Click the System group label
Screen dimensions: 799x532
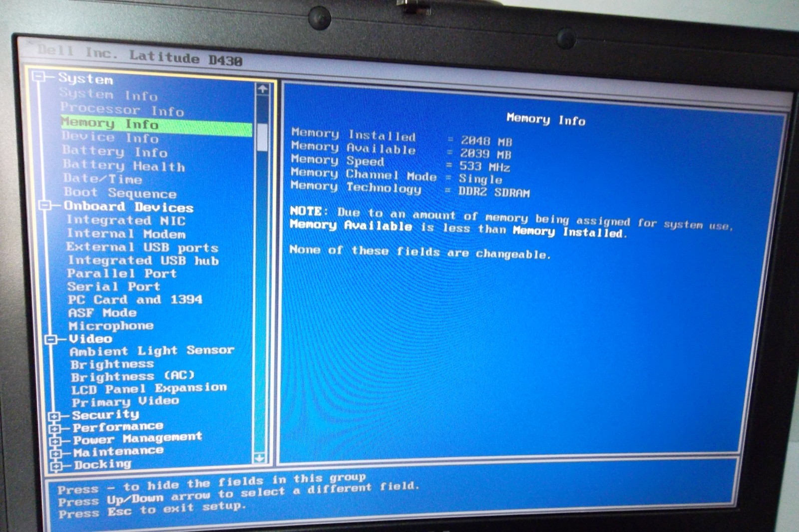tap(85, 78)
